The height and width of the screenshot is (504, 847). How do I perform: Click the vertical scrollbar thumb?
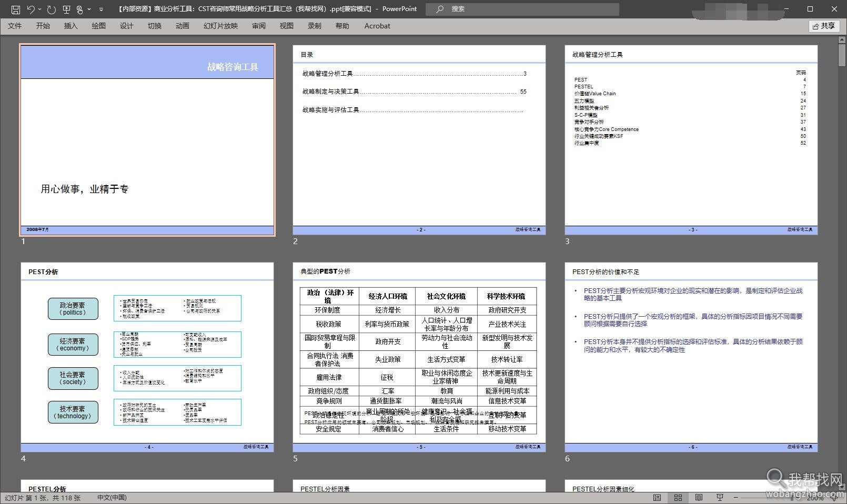842,56
